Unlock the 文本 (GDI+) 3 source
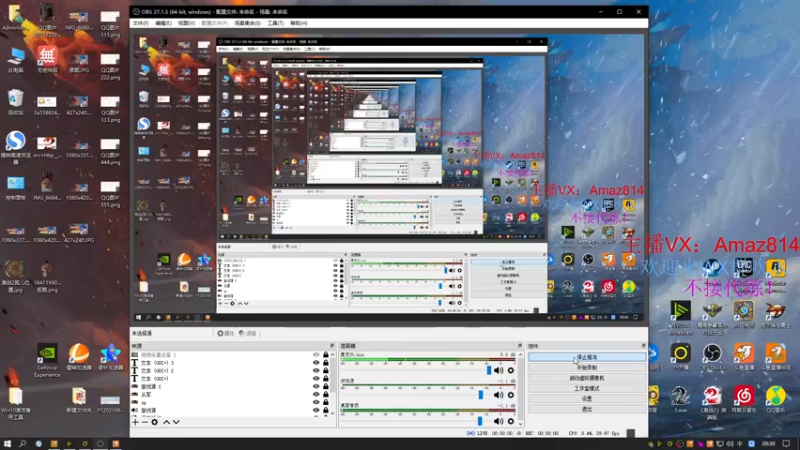Viewport: 800px width, 450px height. pyautogui.click(x=326, y=363)
